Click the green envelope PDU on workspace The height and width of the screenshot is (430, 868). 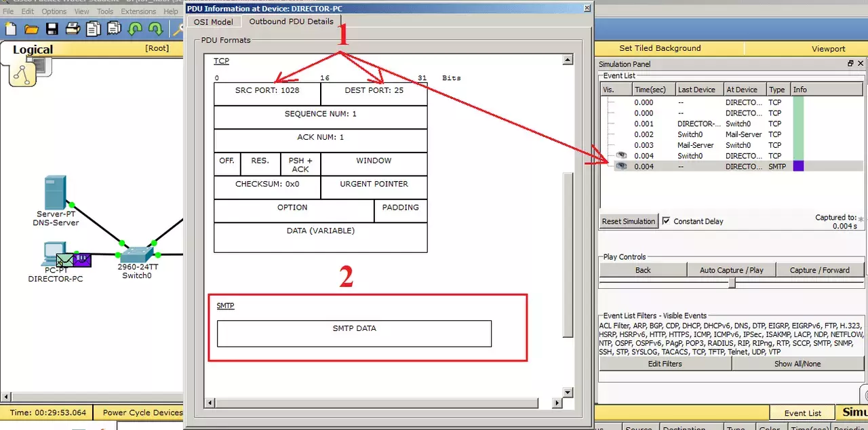tap(65, 260)
